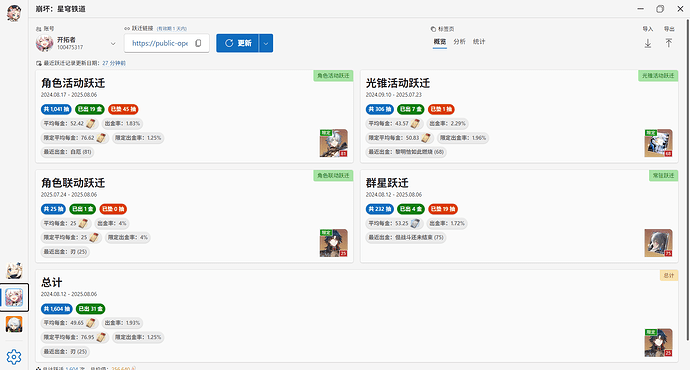Image resolution: width=690 pixels, height=370 pixels.
Task: Click the green 角色活动跃迁 corner tag
Action: point(333,76)
